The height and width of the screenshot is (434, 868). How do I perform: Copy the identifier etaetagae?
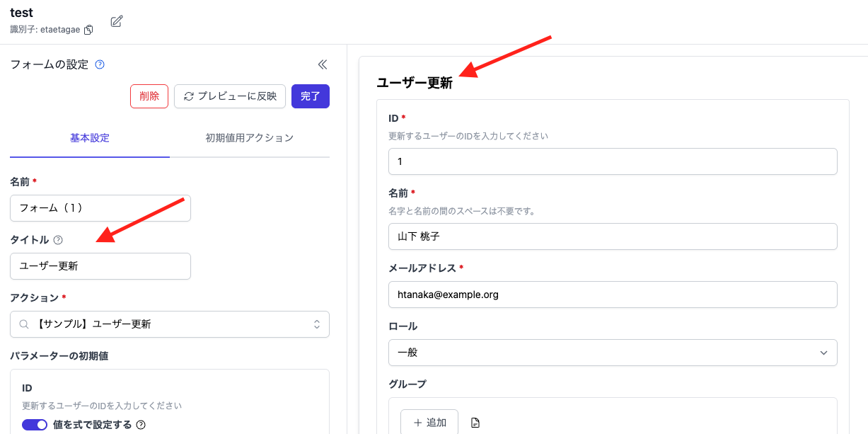(88, 30)
